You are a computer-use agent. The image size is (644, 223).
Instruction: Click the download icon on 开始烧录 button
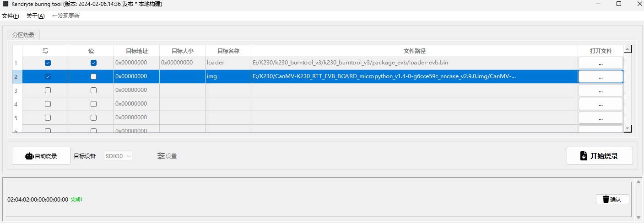[584, 156]
